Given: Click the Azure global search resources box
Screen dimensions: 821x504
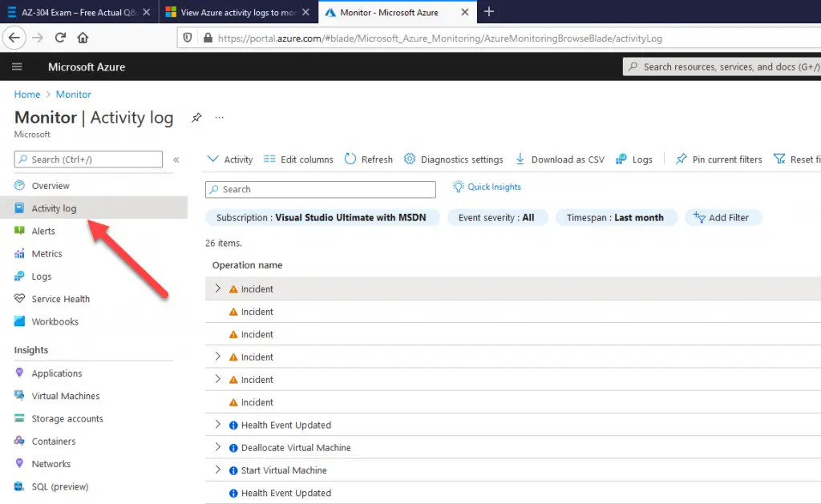Looking at the screenshot, I should click(x=722, y=67).
